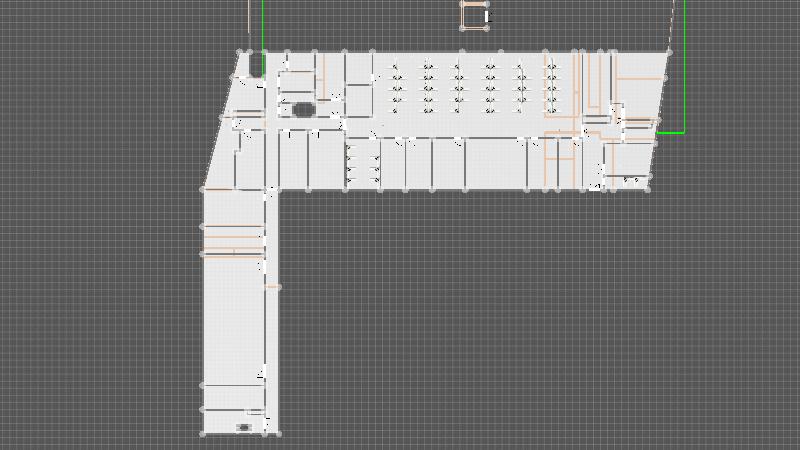Screen dimensions: 800x450
Task: Click the black oval object in the floor plan
Action: [303, 110]
